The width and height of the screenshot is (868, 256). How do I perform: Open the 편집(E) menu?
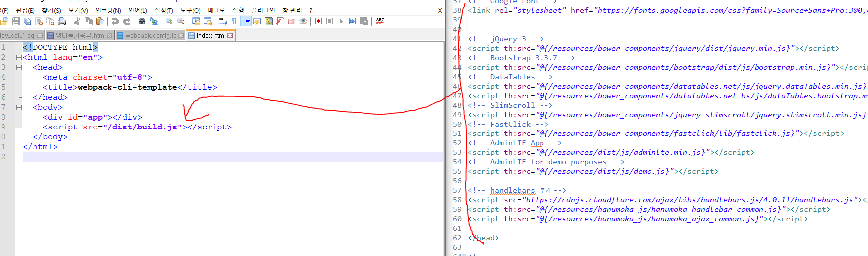(25, 10)
